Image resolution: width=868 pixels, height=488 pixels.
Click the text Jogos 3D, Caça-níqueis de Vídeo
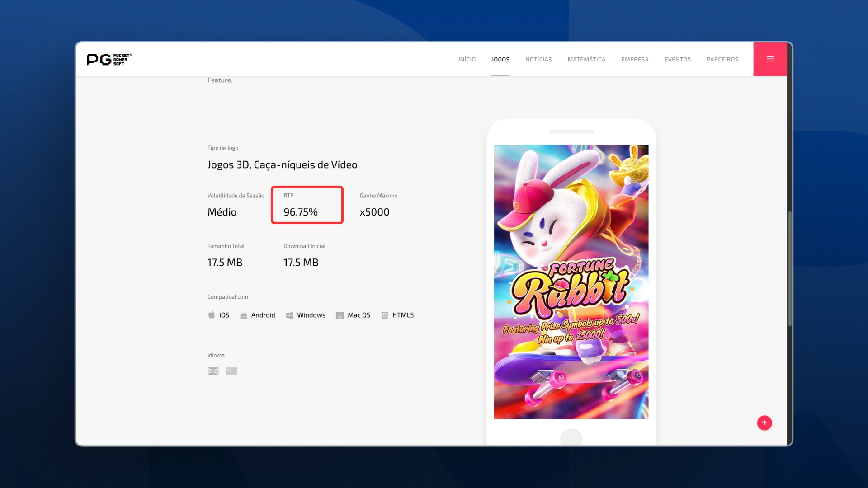pos(282,165)
